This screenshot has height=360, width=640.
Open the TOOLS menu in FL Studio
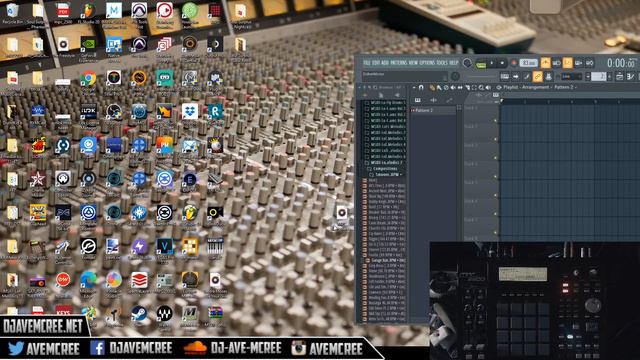coord(442,63)
